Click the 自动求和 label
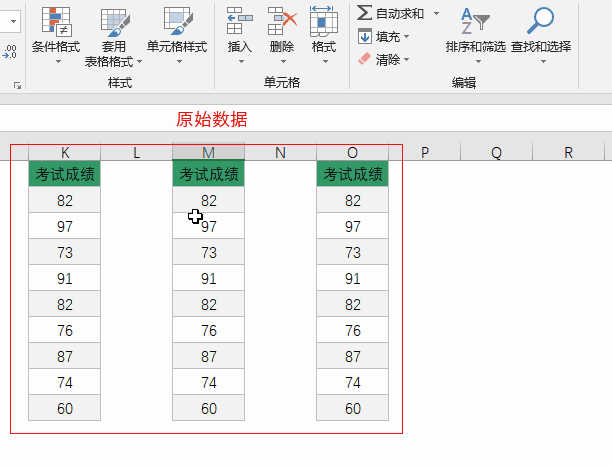The width and height of the screenshot is (612, 466). point(400,14)
